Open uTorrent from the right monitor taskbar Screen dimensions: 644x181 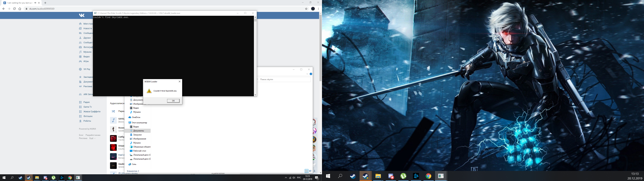pos(403,176)
